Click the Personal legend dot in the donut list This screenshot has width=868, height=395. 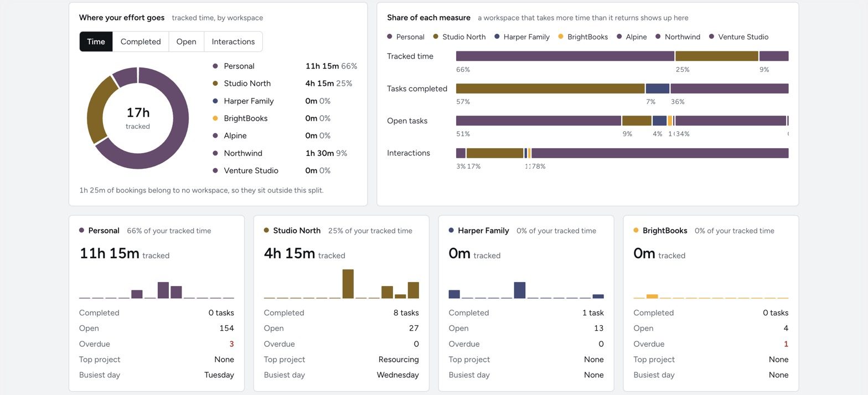click(x=215, y=66)
